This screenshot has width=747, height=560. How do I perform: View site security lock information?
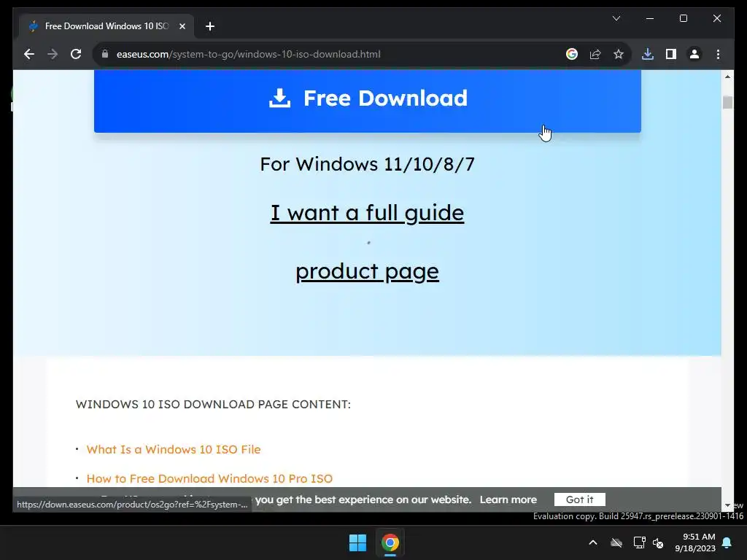tap(105, 54)
